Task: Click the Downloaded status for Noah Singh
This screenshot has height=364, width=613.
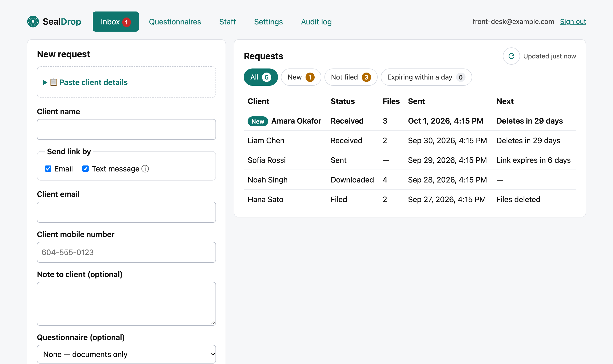Action: (352, 180)
